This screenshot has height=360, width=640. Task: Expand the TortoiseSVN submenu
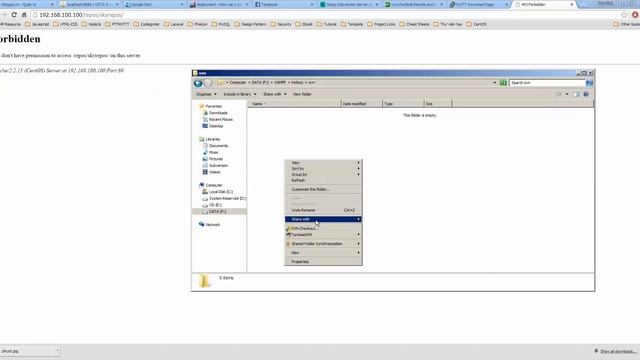pyautogui.click(x=323, y=235)
